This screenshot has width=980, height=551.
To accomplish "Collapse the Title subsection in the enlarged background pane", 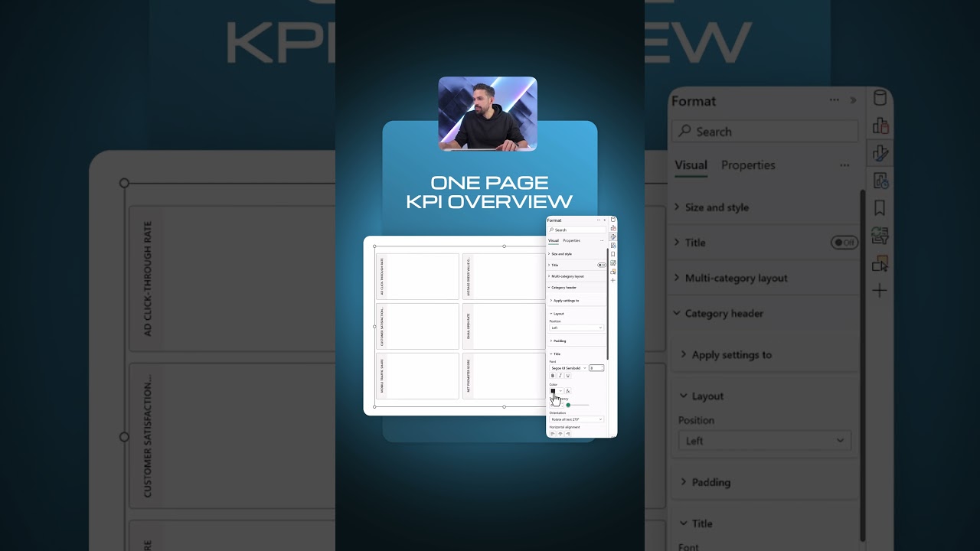I will [764, 523].
